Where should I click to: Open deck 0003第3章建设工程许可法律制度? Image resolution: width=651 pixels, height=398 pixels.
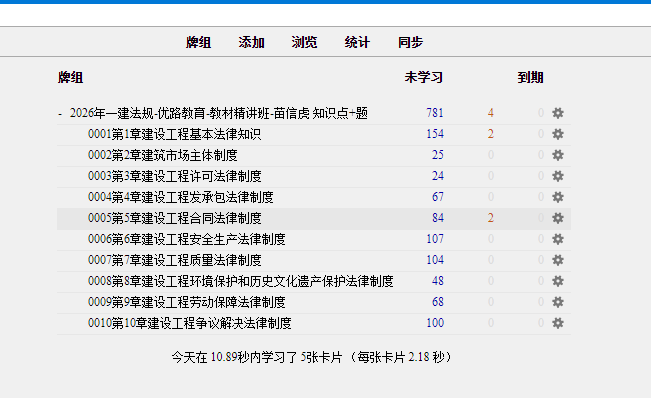click(174, 176)
